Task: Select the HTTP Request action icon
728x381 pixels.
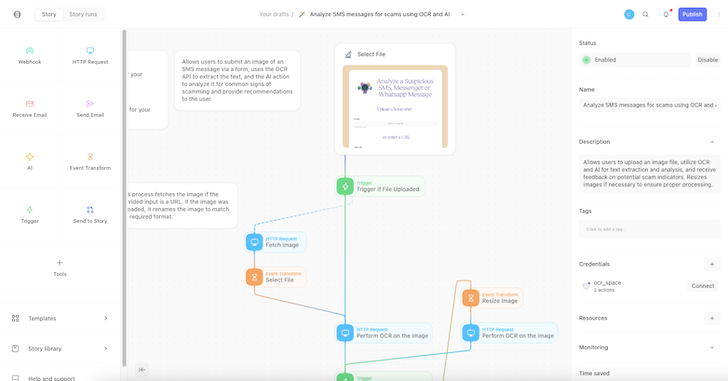Action: [90, 51]
